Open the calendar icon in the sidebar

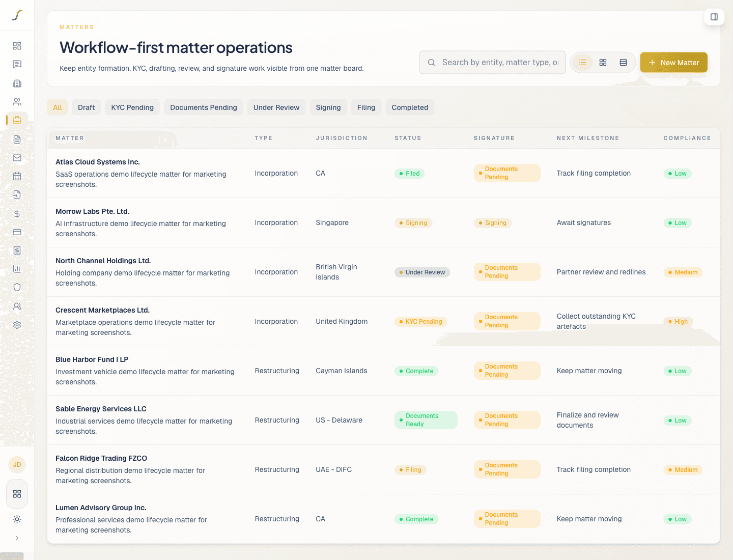coord(17,176)
